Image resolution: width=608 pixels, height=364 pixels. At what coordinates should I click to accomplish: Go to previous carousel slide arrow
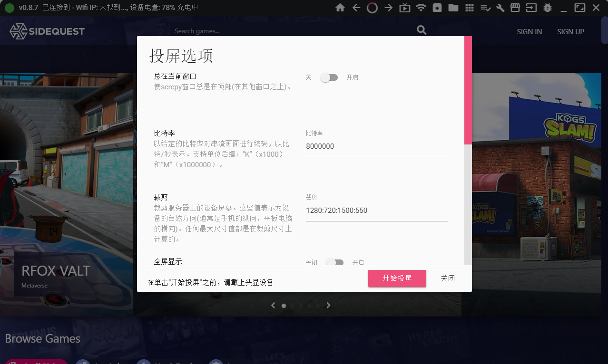[273, 306]
